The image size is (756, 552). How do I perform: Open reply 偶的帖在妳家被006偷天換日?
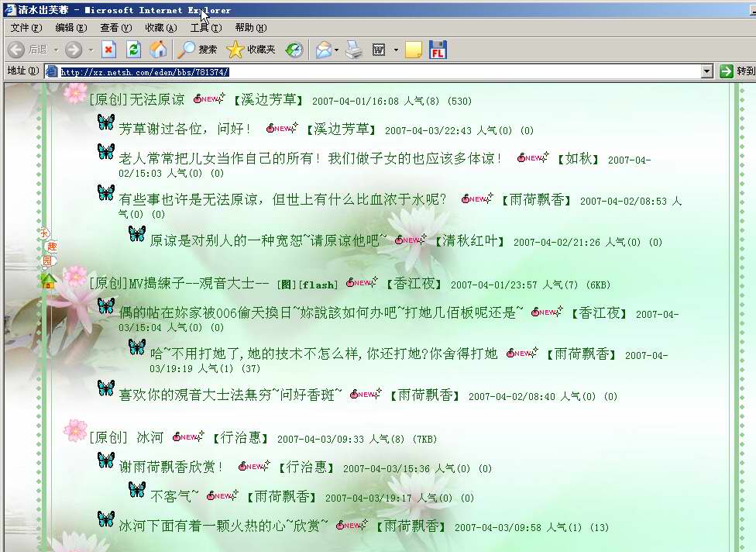coord(321,312)
